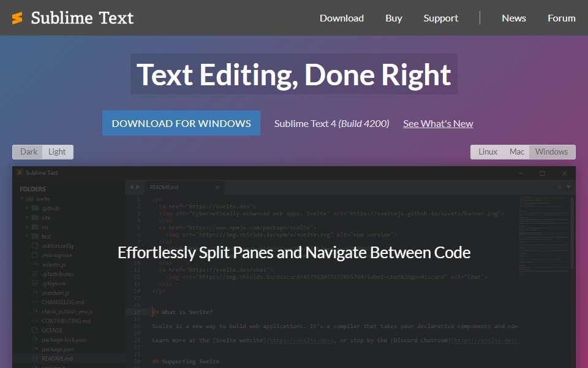The height and width of the screenshot is (368, 588).
Task: Visit the Forum link in the header
Action: coord(562,18)
